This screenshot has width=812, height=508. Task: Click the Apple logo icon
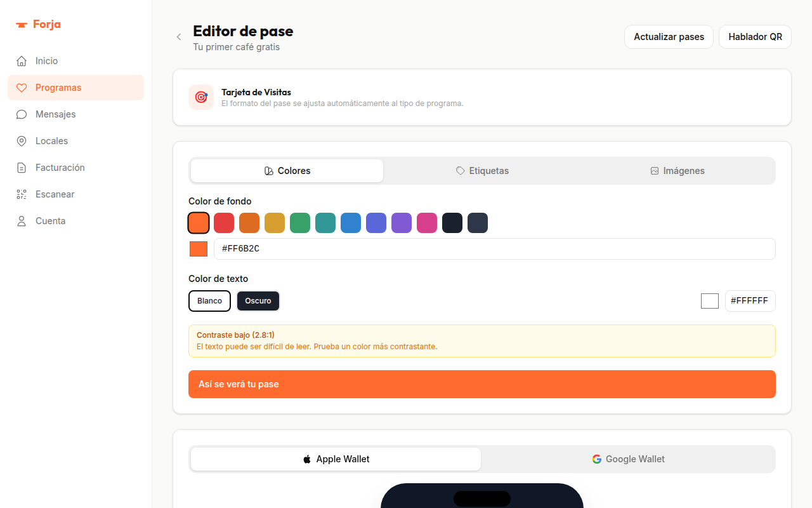(x=307, y=459)
